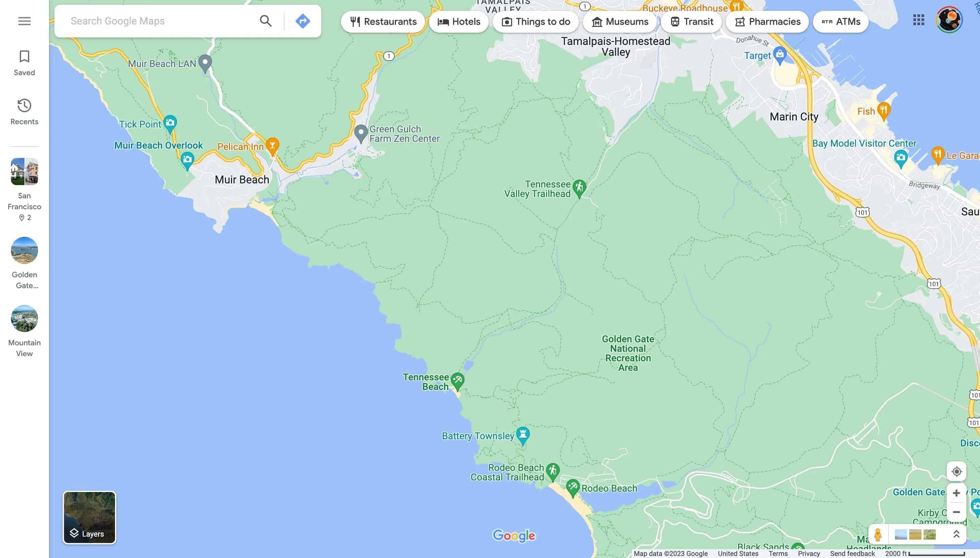Click the search magnifier icon

(x=266, y=21)
